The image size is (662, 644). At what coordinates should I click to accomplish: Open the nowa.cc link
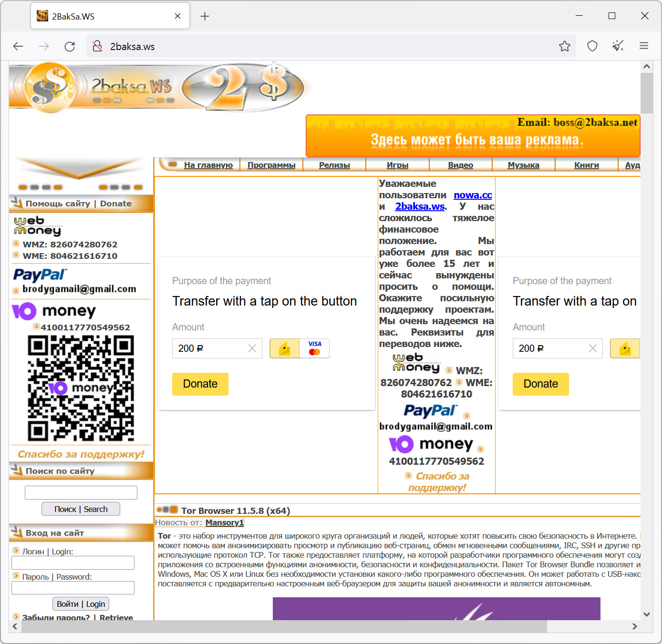(x=473, y=195)
